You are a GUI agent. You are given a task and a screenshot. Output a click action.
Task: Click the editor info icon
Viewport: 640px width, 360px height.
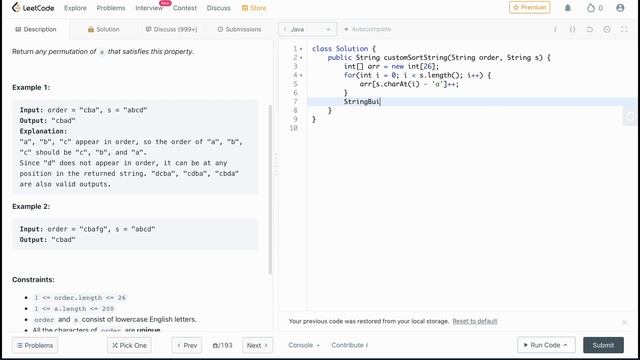[555, 29]
